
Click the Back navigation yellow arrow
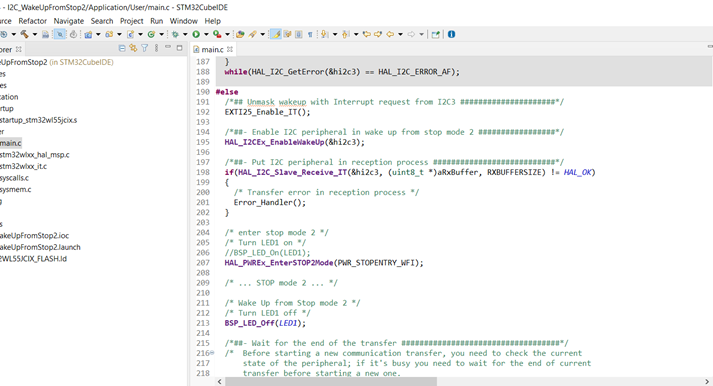(x=390, y=34)
